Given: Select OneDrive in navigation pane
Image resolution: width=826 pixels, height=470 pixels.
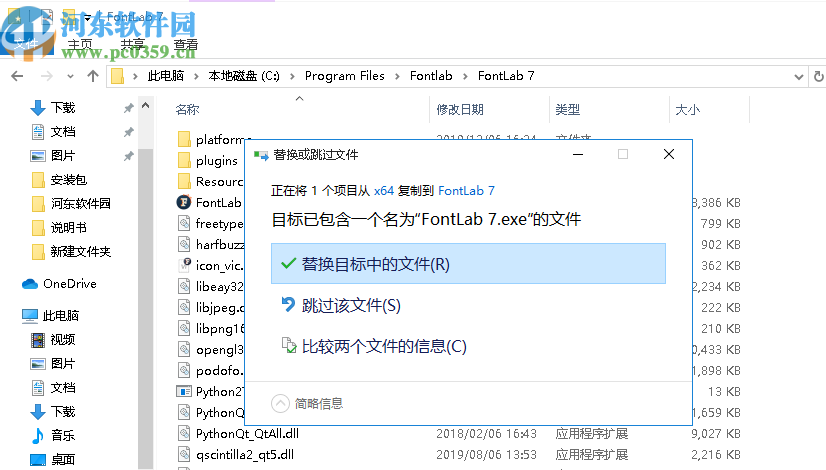Looking at the screenshot, I should coord(70,284).
